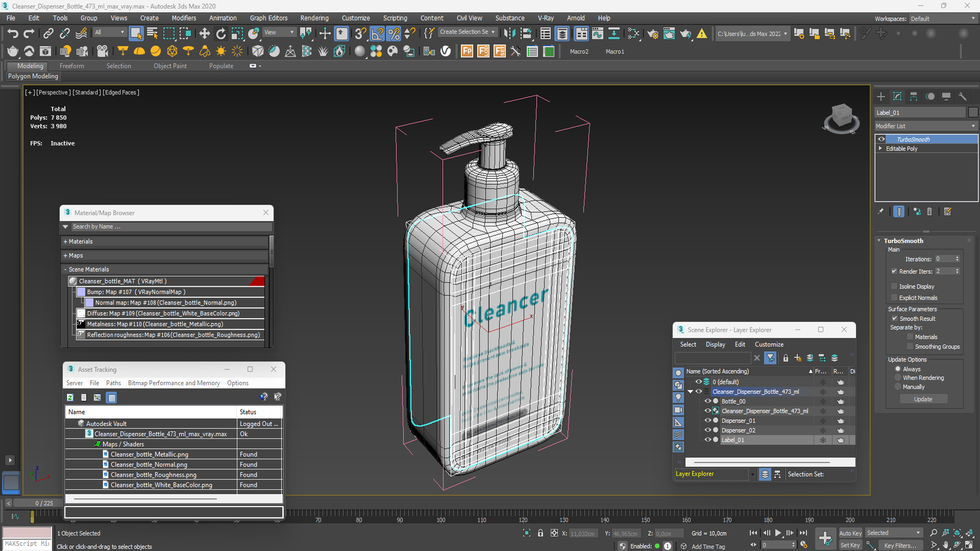
Task: Toggle Display Lights filter in Scene Explorer
Action: pyautogui.click(x=678, y=397)
